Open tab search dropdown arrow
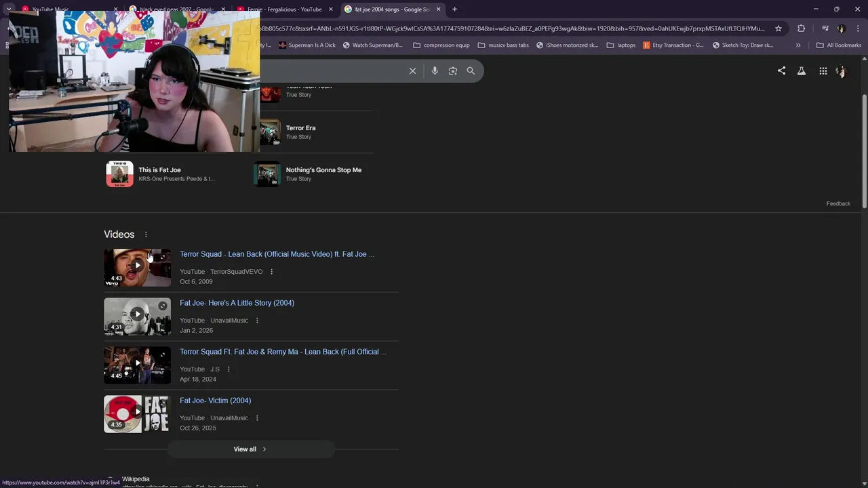The height and width of the screenshot is (488, 868). click(x=9, y=9)
